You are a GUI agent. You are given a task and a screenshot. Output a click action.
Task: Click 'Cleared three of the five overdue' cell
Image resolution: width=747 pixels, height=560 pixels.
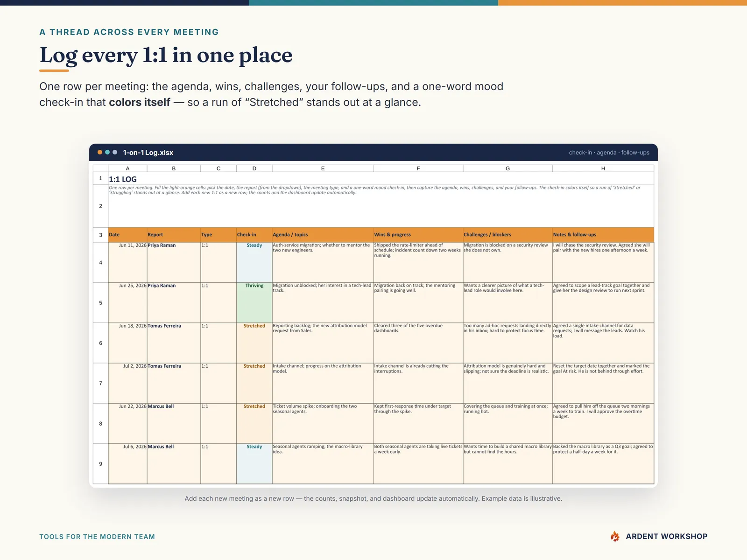click(x=418, y=343)
